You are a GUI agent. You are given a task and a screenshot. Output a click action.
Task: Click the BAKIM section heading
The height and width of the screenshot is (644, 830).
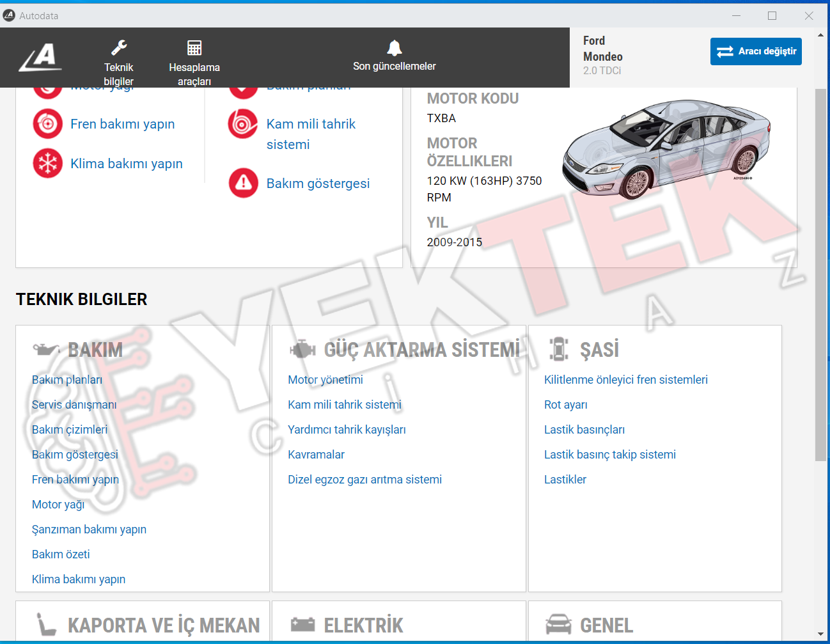95,350
